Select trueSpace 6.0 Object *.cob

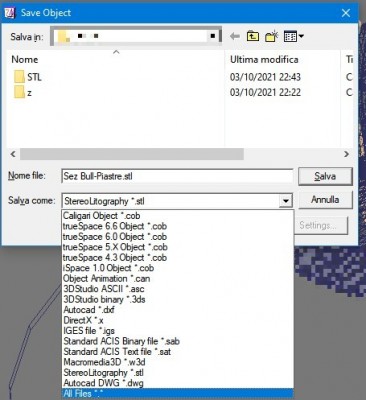(x=178, y=237)
